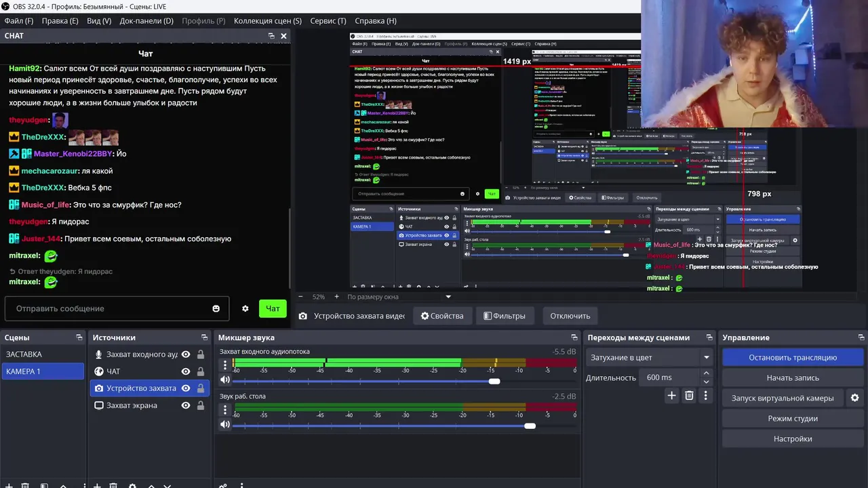The width and height of the screenshot is (868, 488).
Task: Lock the Захват экрана source
Action: [201, 405]
